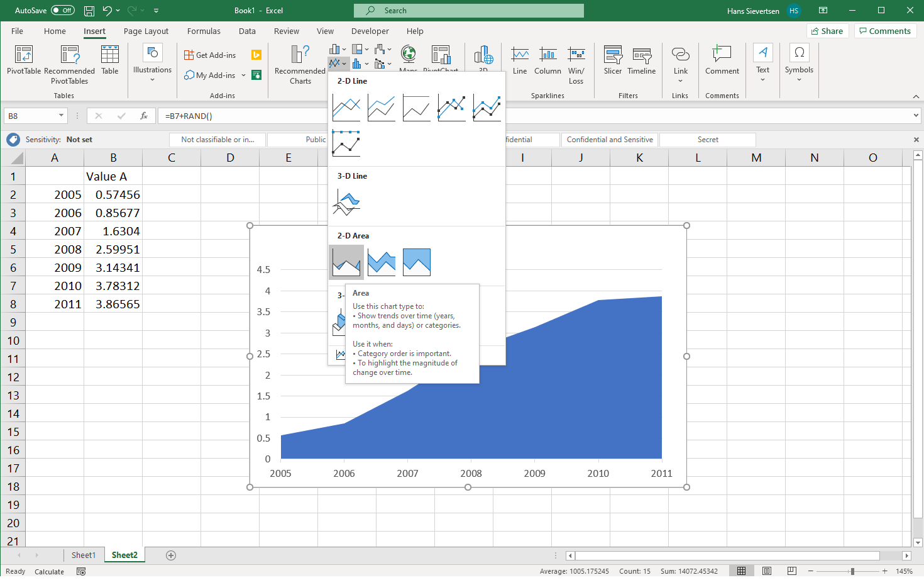Image resolution: width=924 pixels, height=580 pixels.
Task: Click the zoom slider handle
Action: 852,571
